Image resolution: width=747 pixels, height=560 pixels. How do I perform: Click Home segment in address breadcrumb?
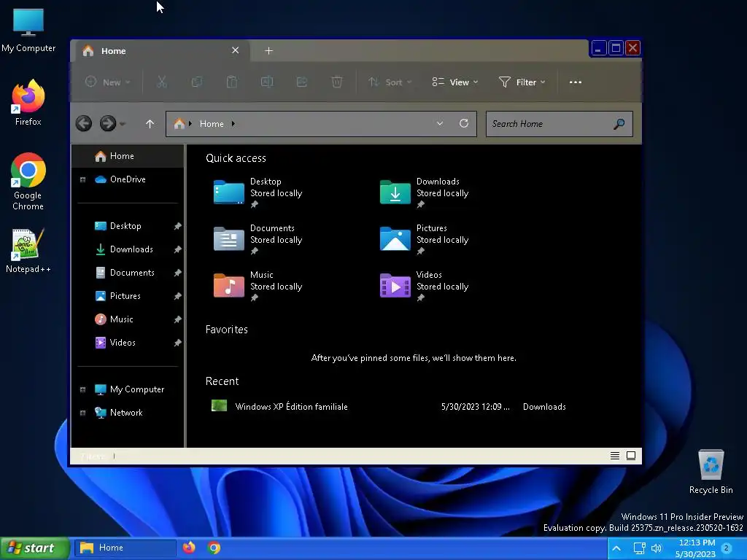pyautogui.click(x=212, y=124)
